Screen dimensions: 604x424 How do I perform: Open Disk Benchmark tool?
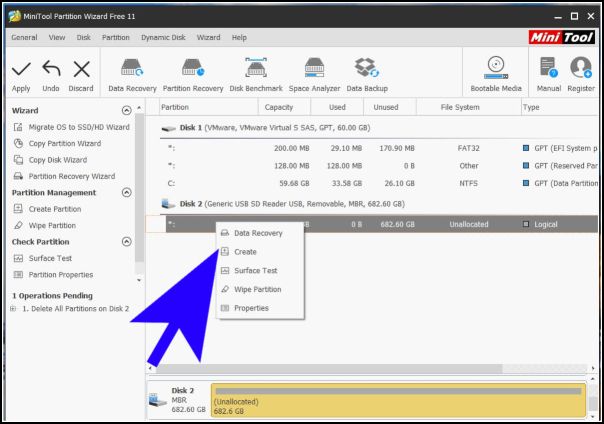click(x=256, y=69)
